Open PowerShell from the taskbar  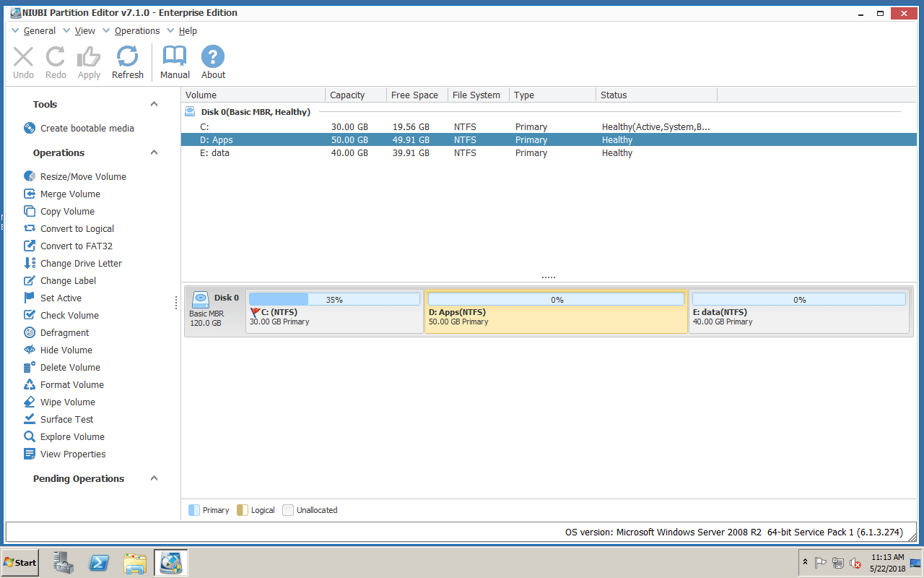[x=100, y=562]
